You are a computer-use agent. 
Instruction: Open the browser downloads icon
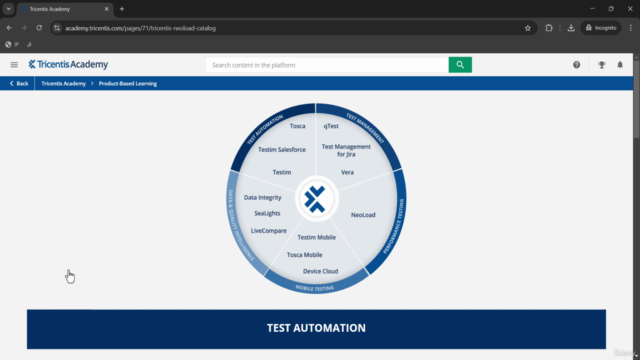571,28
